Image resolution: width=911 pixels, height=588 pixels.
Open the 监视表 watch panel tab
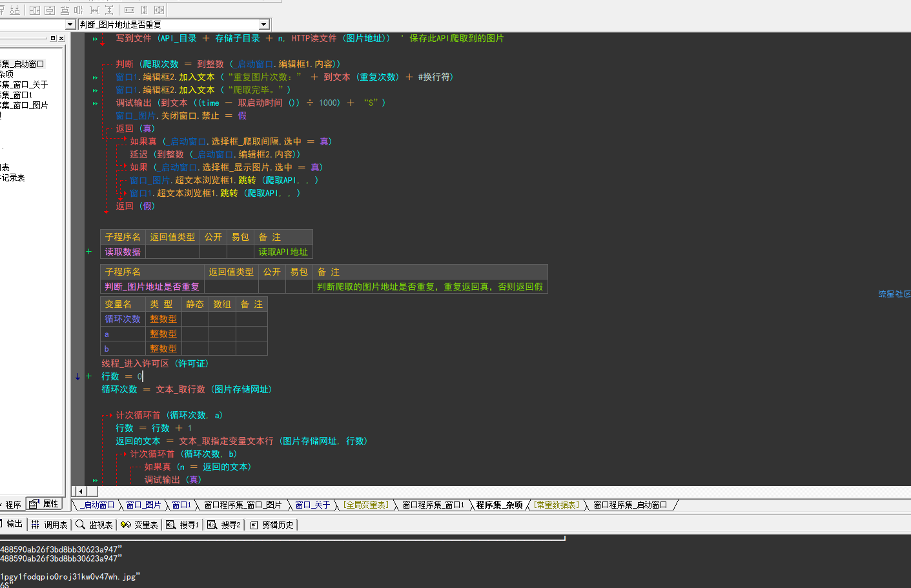(x=94, y=525)
